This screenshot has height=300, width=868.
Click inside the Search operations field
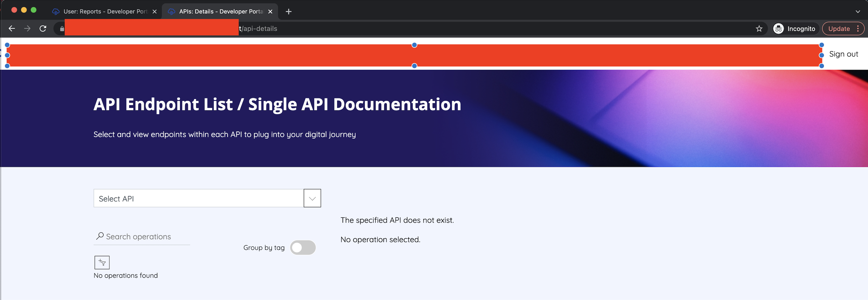142,236
